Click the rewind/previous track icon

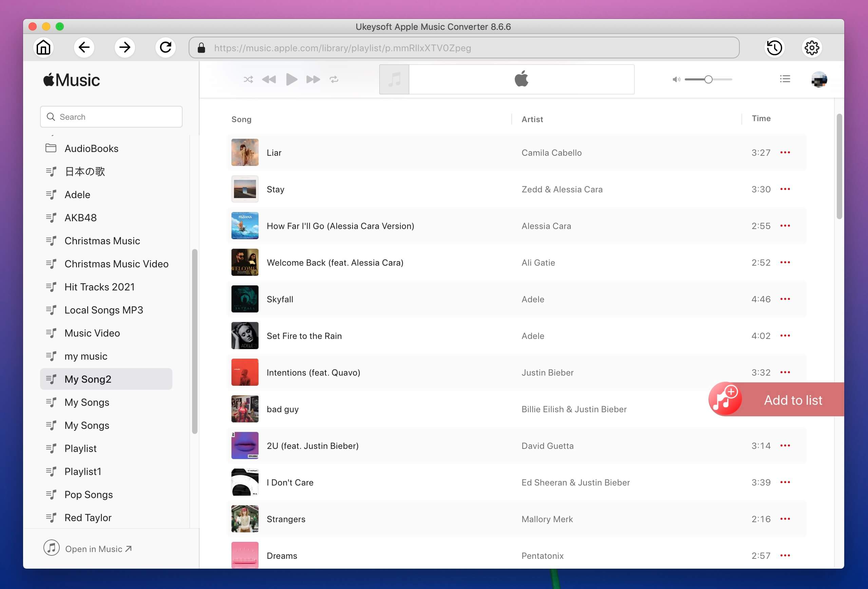click(x=269, y=79)
